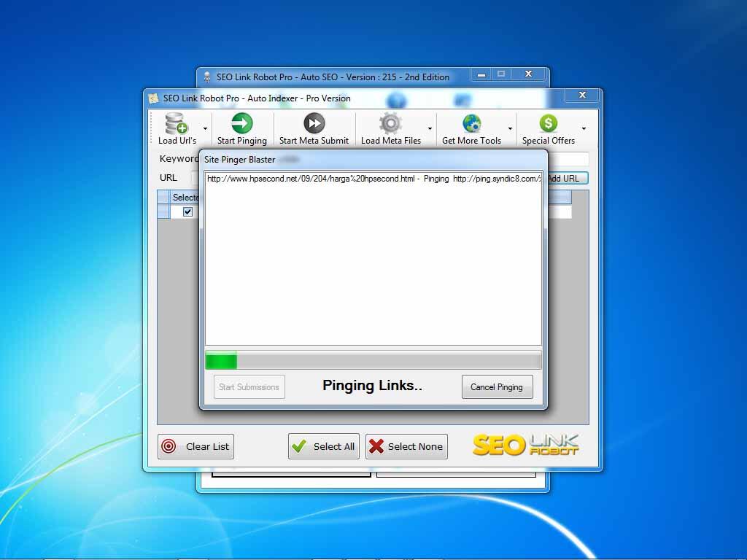Click the Start Meta Submit fast-forward icon
This screenshot has width=747, height=560.
coord(314,123)
